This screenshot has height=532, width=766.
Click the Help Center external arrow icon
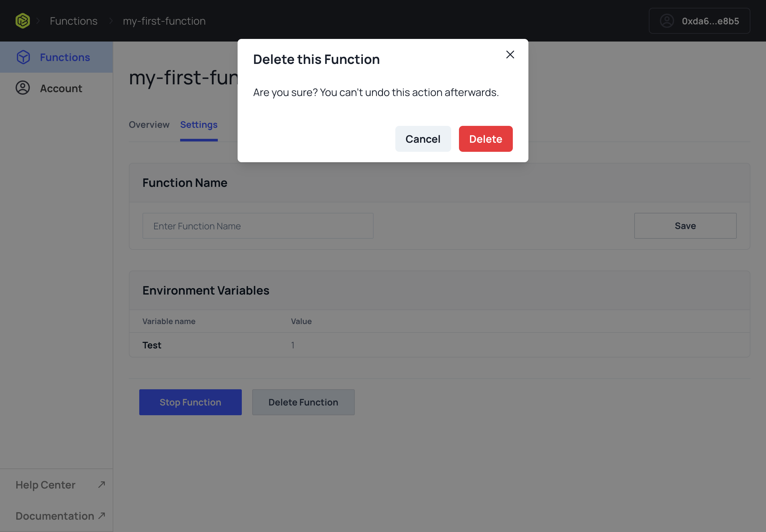tap(102, 484)
